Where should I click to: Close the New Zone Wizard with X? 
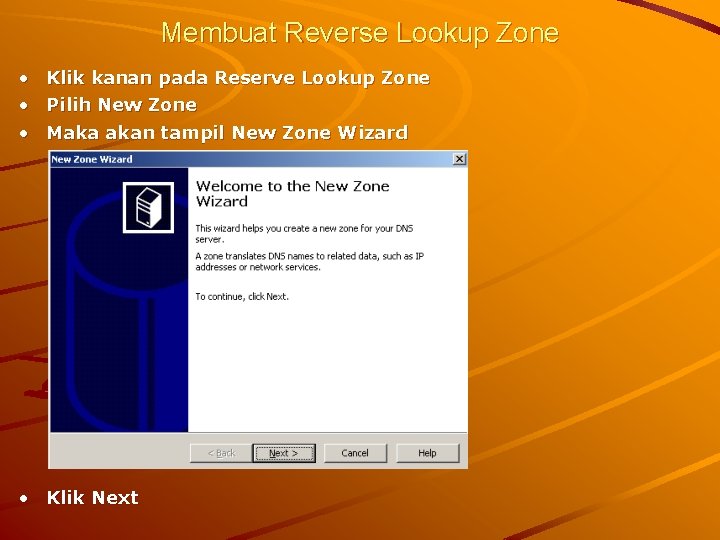pos(459,159)
